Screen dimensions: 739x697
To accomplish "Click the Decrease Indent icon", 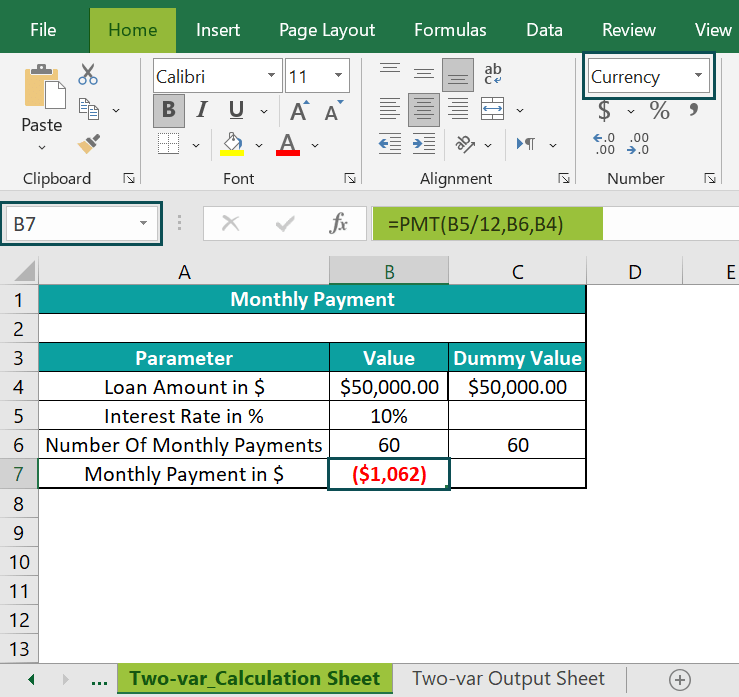I will [x=390, y=144].
